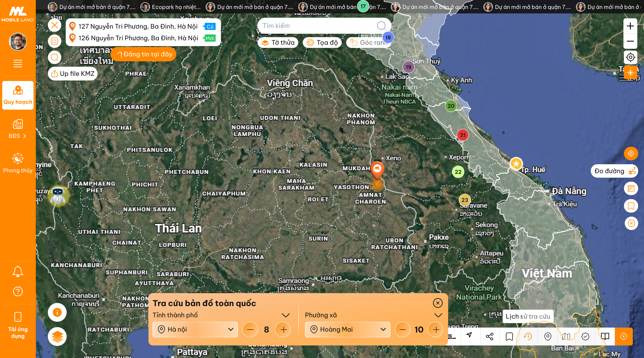Increase the province zoom value 8
Screen dimensions: 644x358
pos(284,330)
